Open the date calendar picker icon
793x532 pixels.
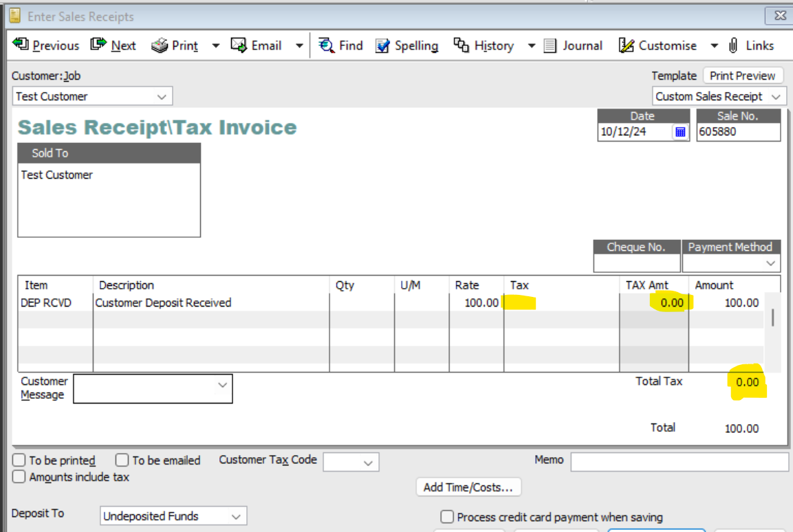point(680,132)
